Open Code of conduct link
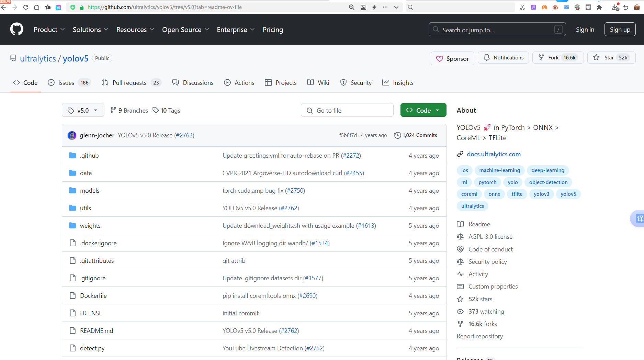The width and height of the screenshot is (644, 360). [x=490, y=249]
